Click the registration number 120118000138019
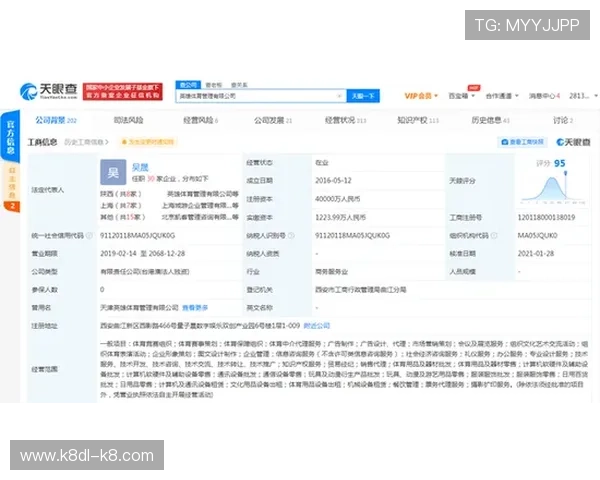The height and width of the screenshot is (480, 600). [x=546, y=217]
